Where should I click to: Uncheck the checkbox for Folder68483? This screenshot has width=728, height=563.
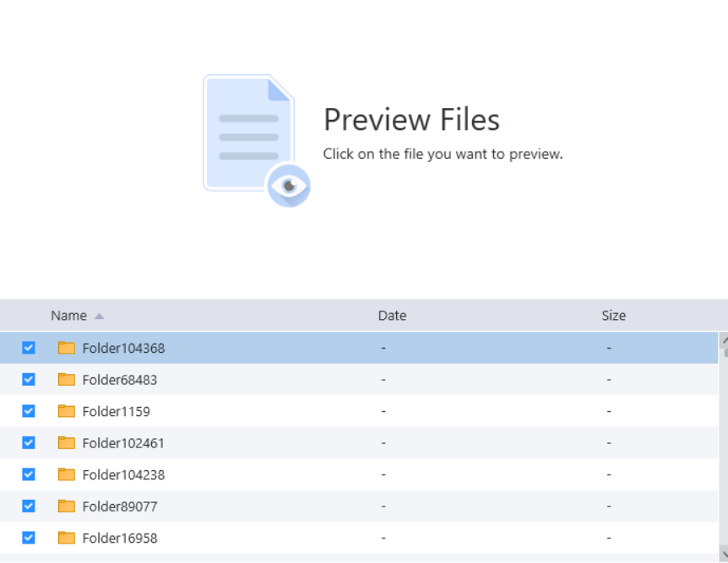(x=28, y=380)
